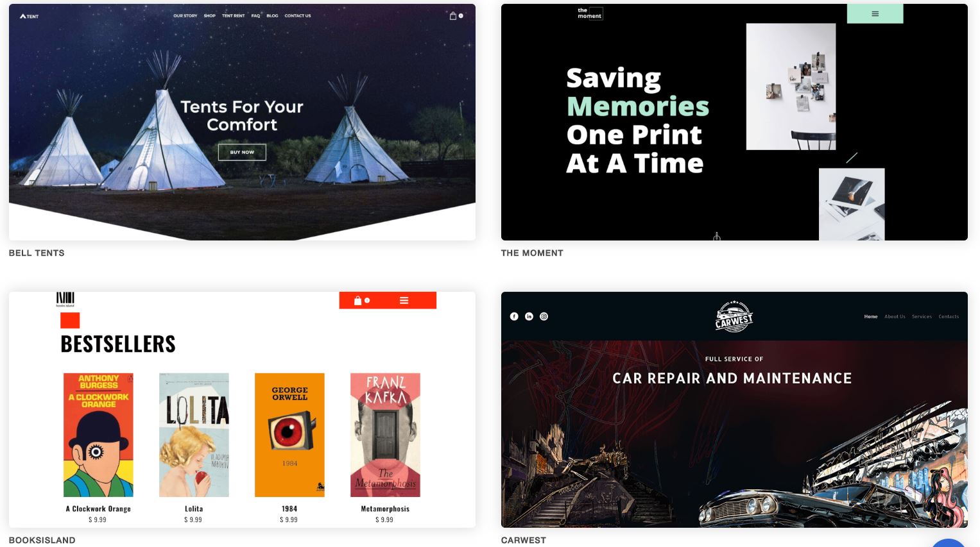Click the Facebook icon in Carwest header
This screenshot has height=547, width=980.
pos(514,316)
